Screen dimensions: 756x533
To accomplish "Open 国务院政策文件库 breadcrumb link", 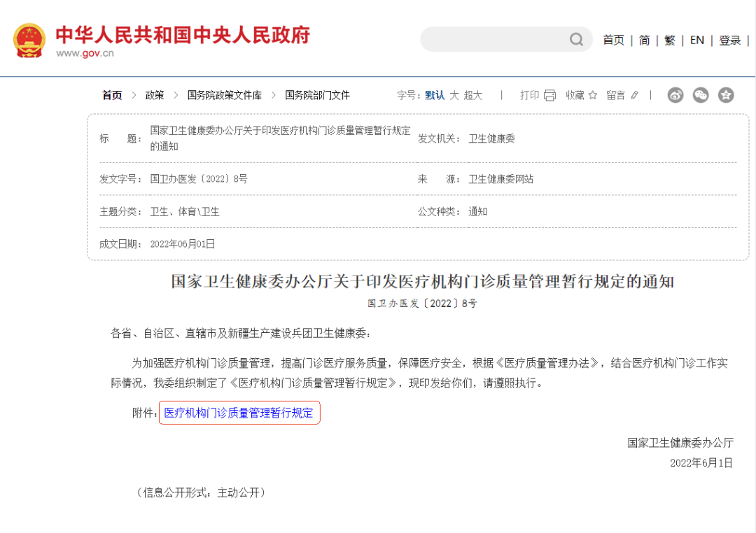I will point(224,95).
